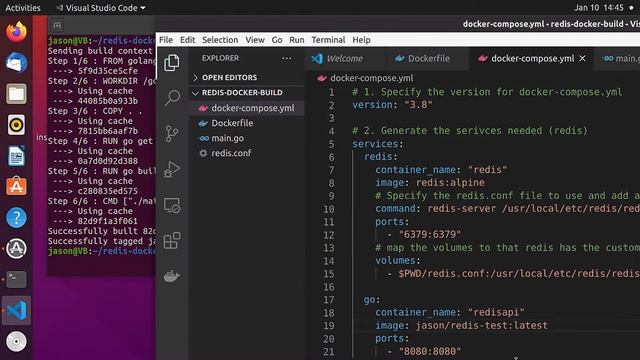
Task: Switch to the Dockerfile editor tab
Action: (x=428, y=58)
